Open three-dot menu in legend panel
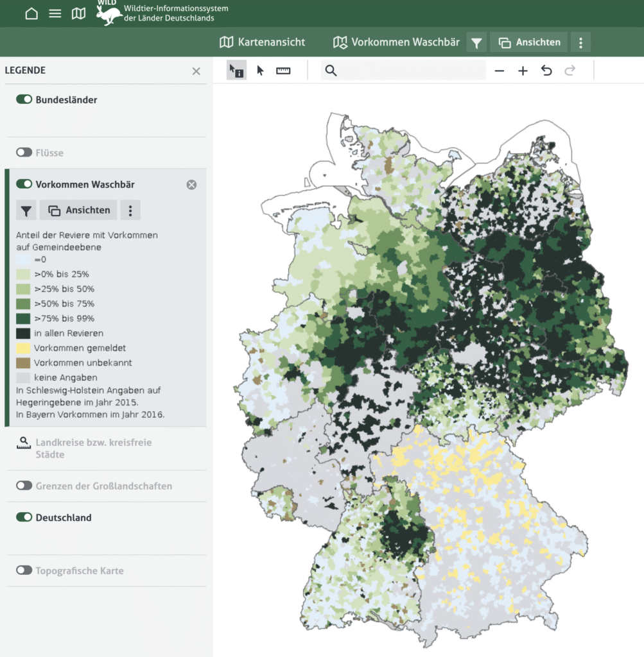Image resolution: width=644 pixels, height=657 pixels. (130, 210)
